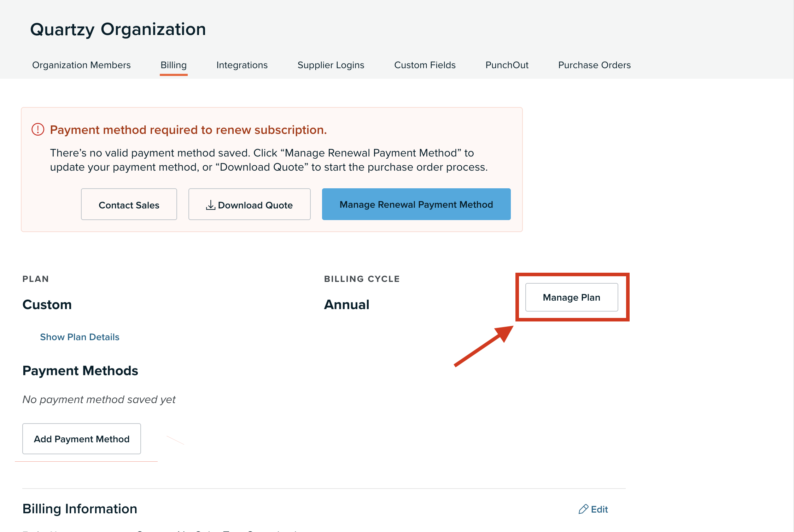Click the Quartzy Organization heading

[x=118, y=29]
